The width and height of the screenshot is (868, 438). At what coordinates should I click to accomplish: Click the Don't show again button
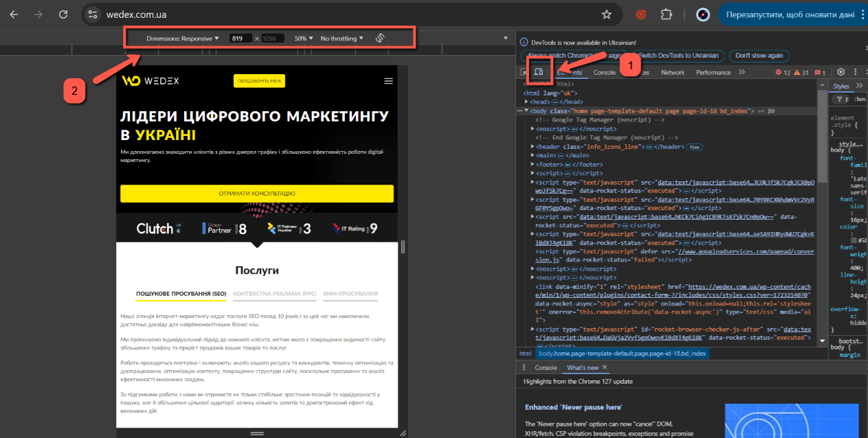(759, 56)
